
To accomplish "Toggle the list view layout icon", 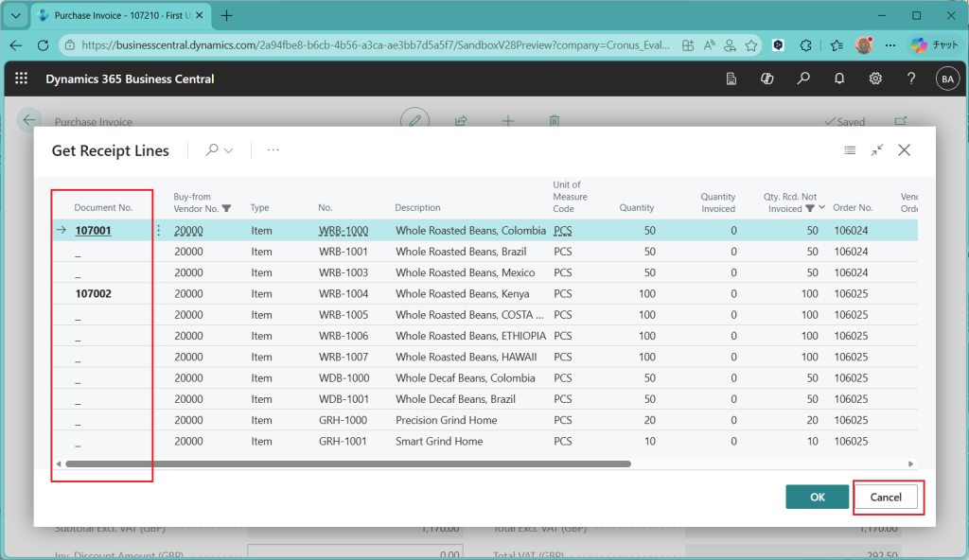I will (850, 150).
